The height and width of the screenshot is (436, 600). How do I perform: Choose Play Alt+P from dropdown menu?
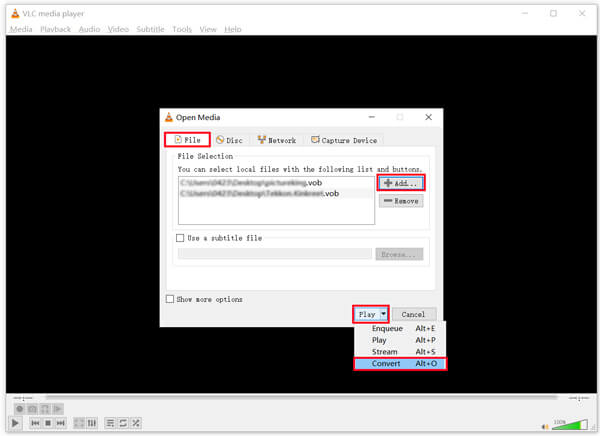click(400, 340)
